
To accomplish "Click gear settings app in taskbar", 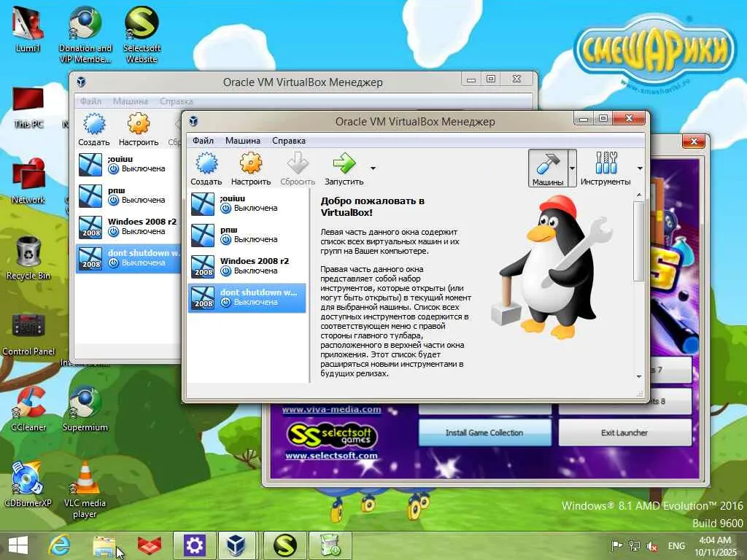I will click(194, 545).
